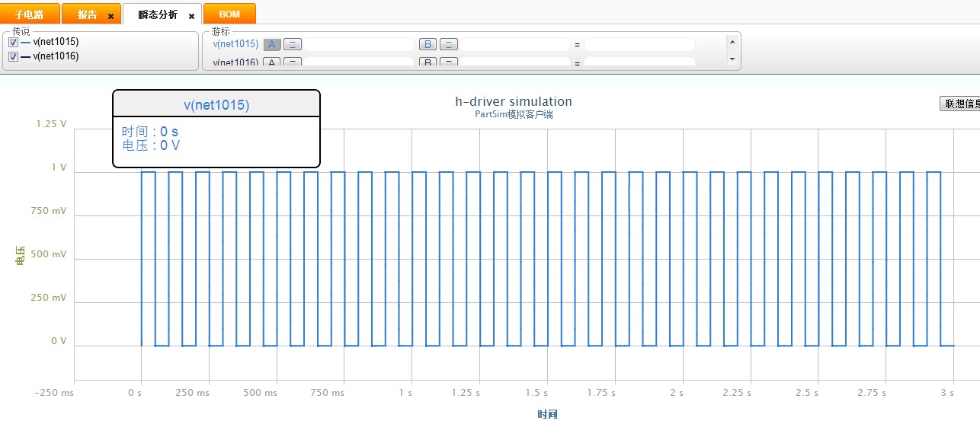
Task: Click the 1.5 s time axis label
Action: click(x=536, y=393)
